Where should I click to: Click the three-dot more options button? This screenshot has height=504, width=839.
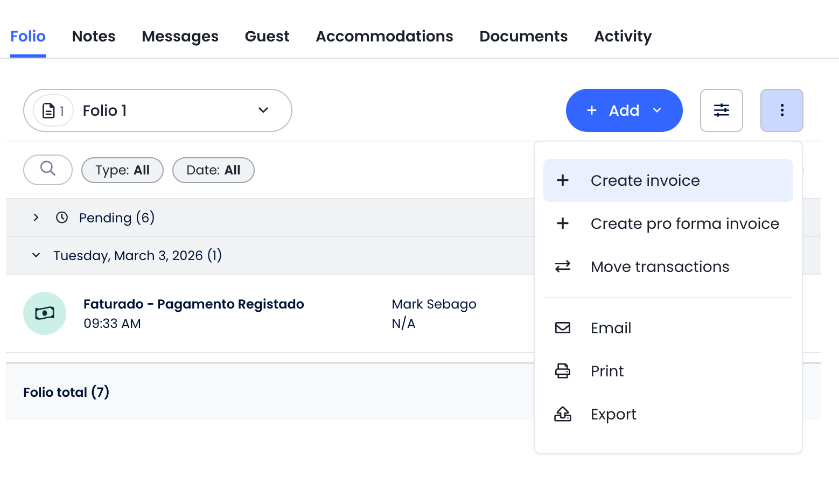click(781, 110)
